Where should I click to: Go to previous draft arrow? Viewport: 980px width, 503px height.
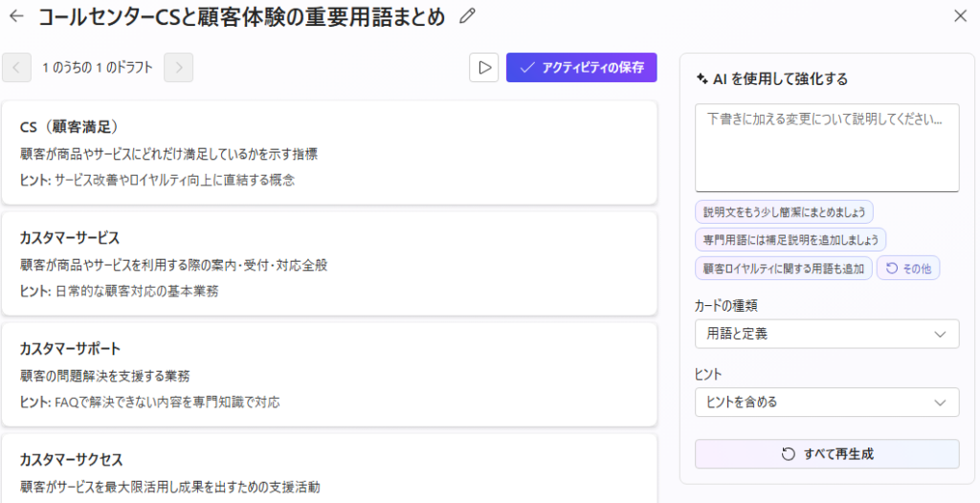click(x=17, y=68)
